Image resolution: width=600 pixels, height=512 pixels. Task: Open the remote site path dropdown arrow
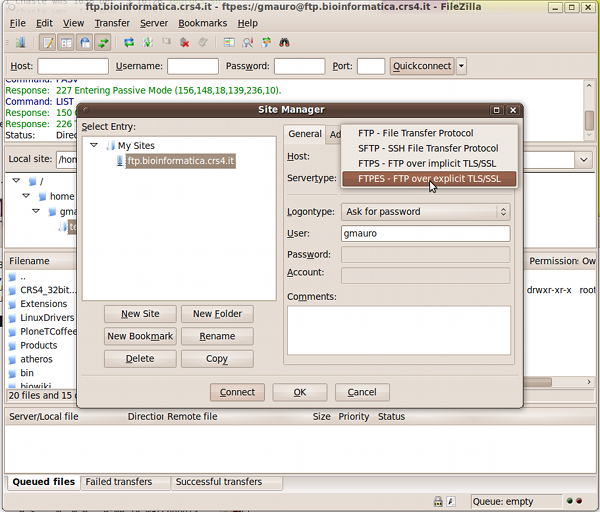pyautogui.click(x=584, y=160)
